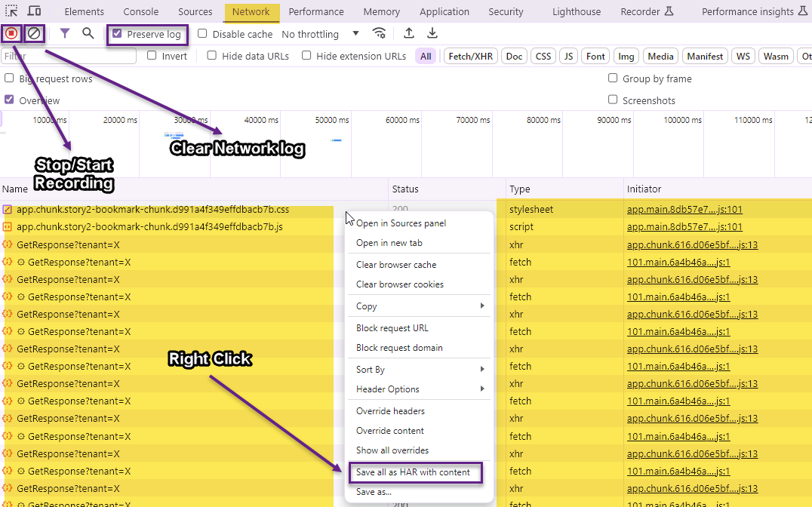The image size is (812, 507).
Task: Check Hide extension URLs
Action: click(x=306, y=55)
